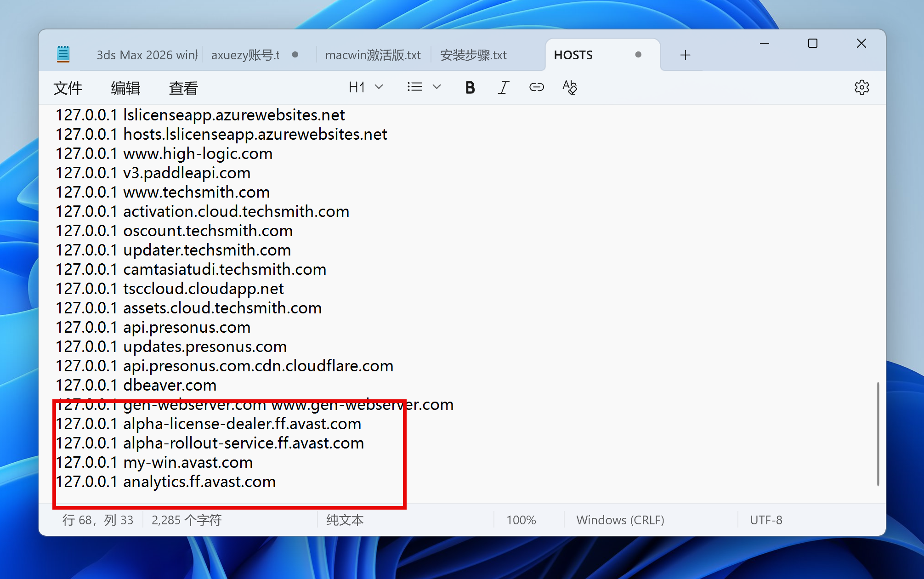Open Notepad settings gear
The image size is (924, 579).
click(862, 87)
